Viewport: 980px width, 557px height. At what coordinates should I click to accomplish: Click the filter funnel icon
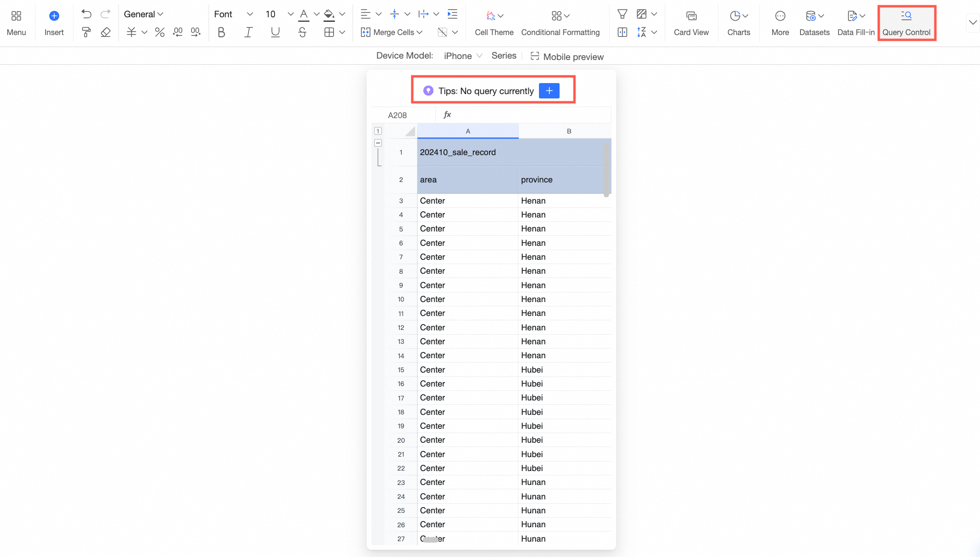[x=622, y=14]
